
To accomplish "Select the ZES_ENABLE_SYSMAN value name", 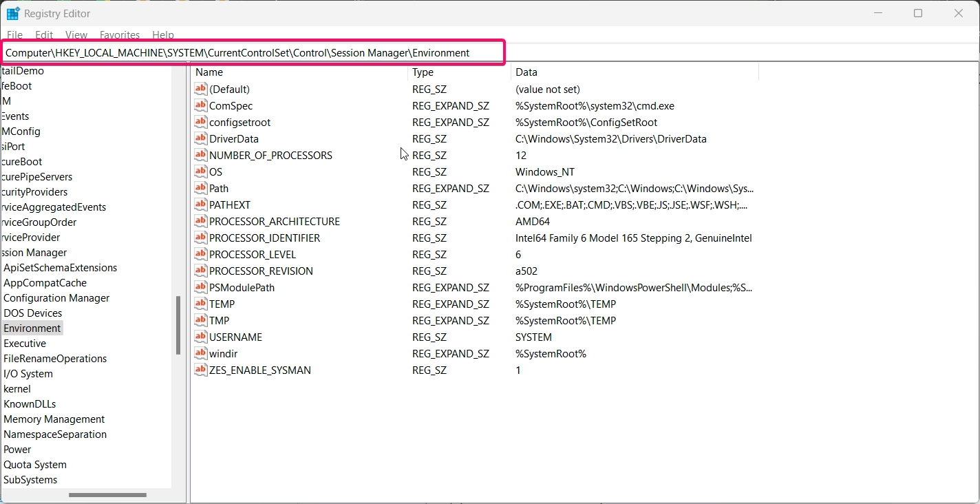I will tap(260, 370).
